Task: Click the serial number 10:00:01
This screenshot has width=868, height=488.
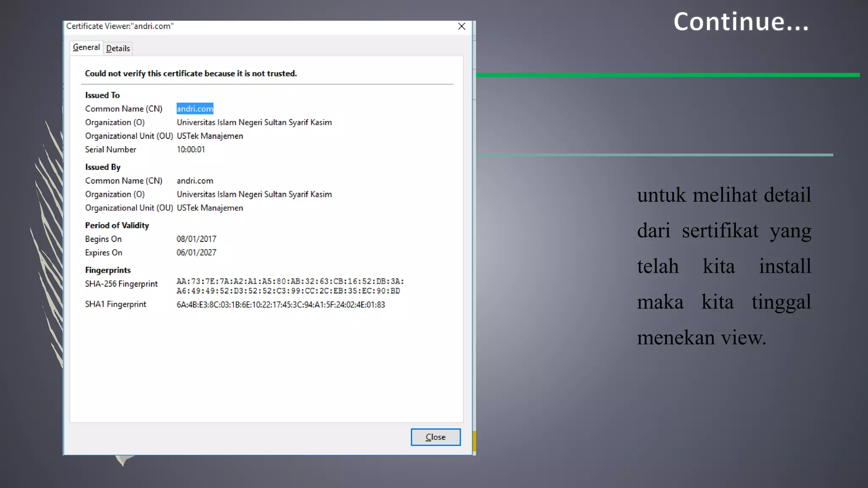Action: (191, 150)
